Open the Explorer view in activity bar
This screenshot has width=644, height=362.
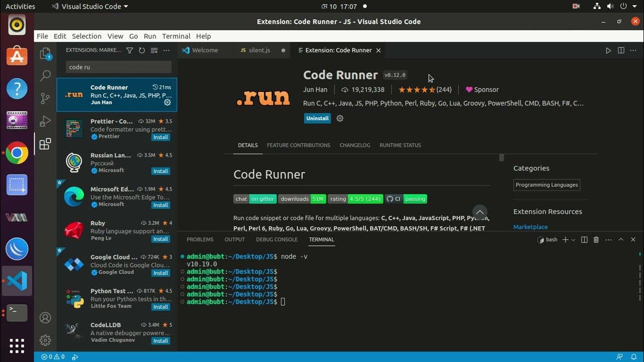(45, 53)
